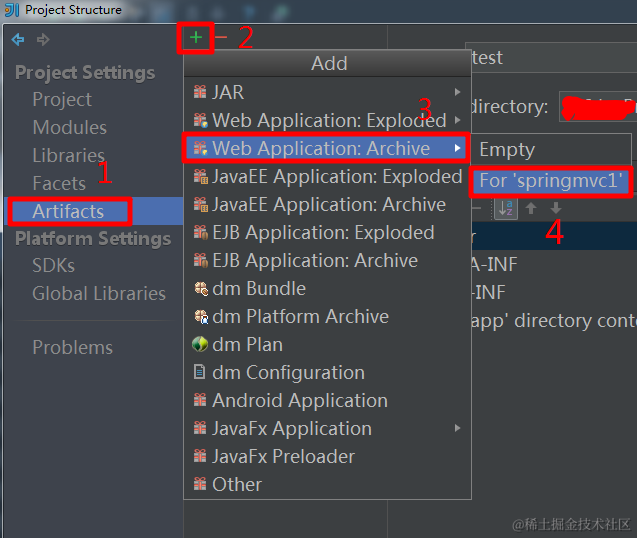
Task: Open the Modules settings page
Action: coord(69,128)
